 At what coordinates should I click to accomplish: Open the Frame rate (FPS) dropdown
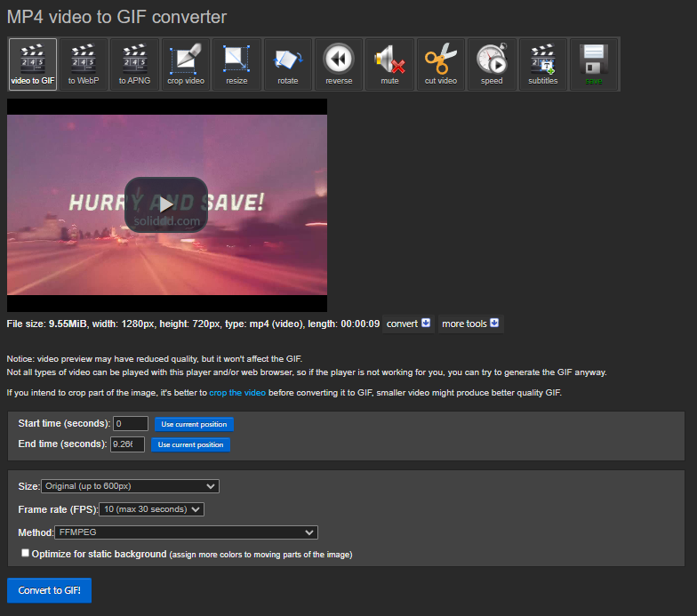(151, 509)
